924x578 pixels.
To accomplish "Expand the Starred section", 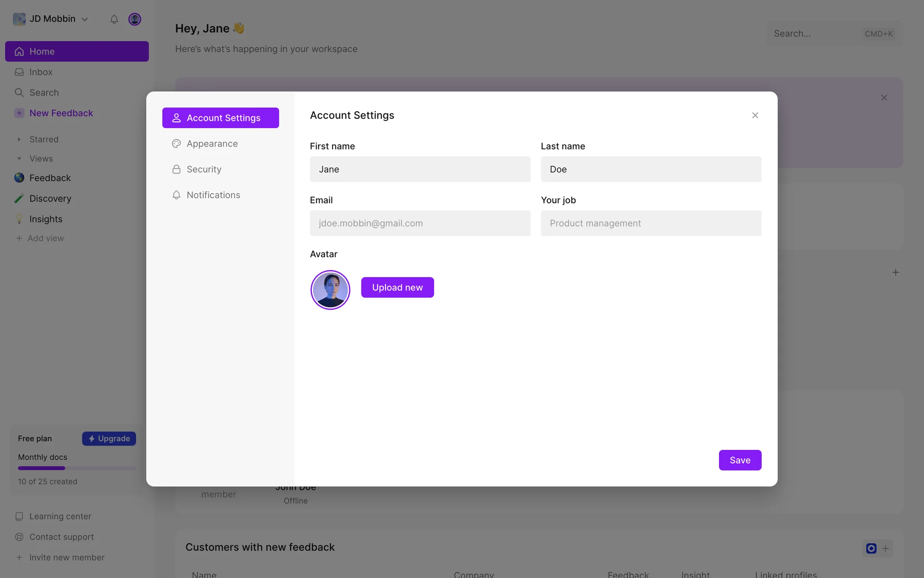I will 19,140.
